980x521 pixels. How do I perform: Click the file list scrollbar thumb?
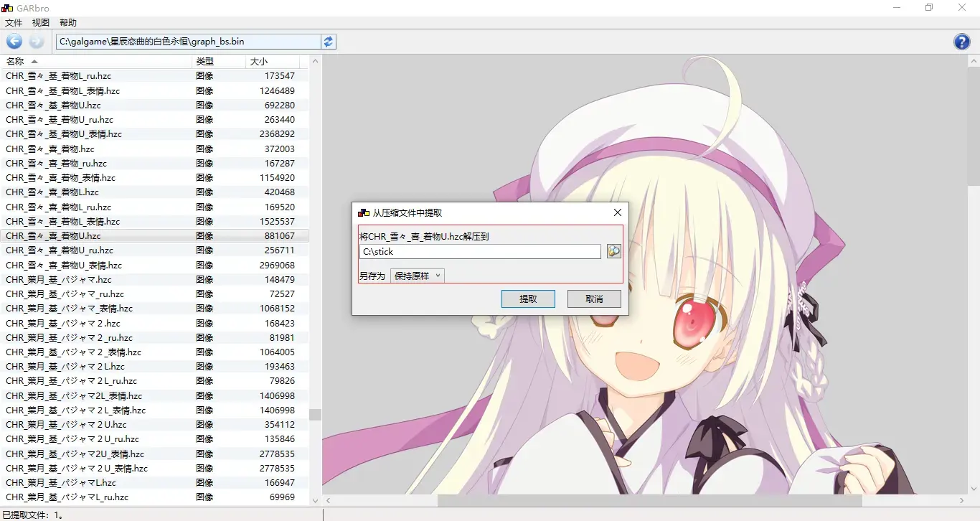[x=315, y=415]
